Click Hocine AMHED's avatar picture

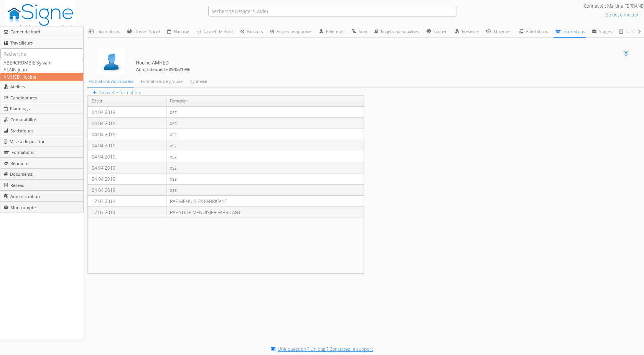point(112,62)
